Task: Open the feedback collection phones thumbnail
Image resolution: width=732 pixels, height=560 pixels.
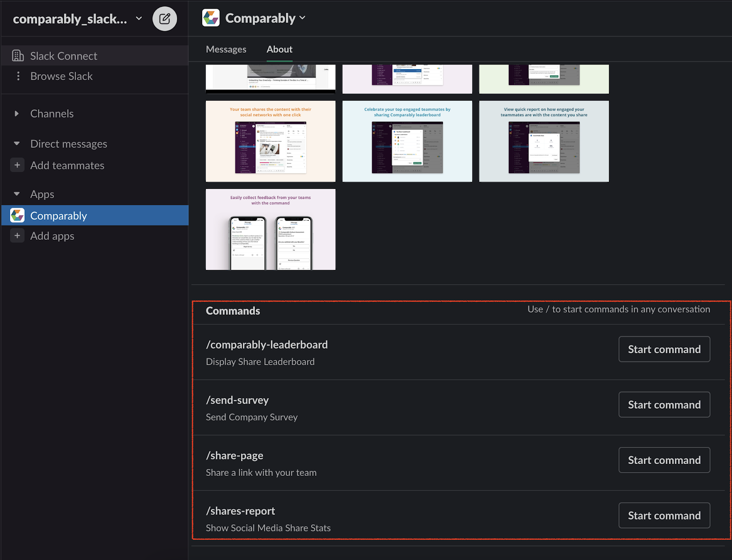Action: (x=270, y=229)
